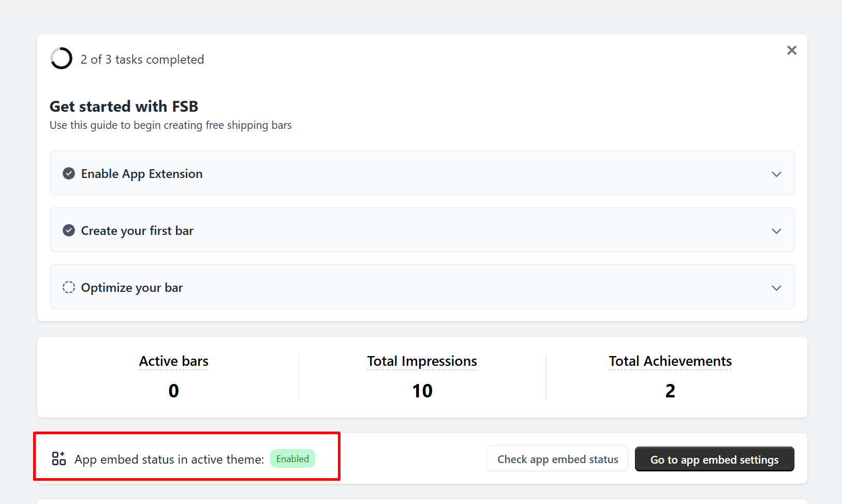Open the Enable App Extension task title
Screen dimensions: 842x504
[142, 174]
